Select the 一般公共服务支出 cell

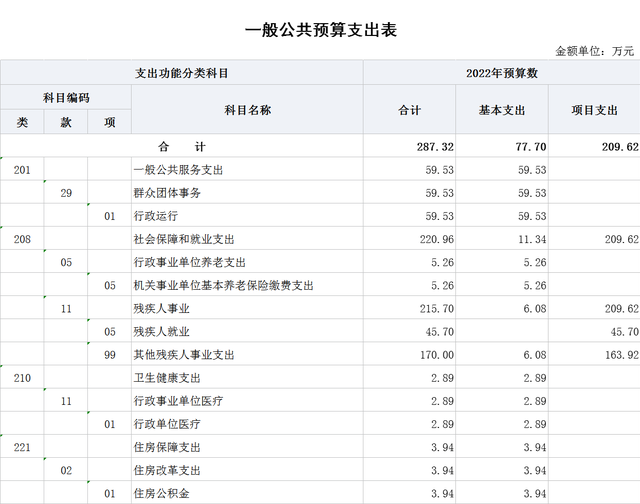click(178, 170)
